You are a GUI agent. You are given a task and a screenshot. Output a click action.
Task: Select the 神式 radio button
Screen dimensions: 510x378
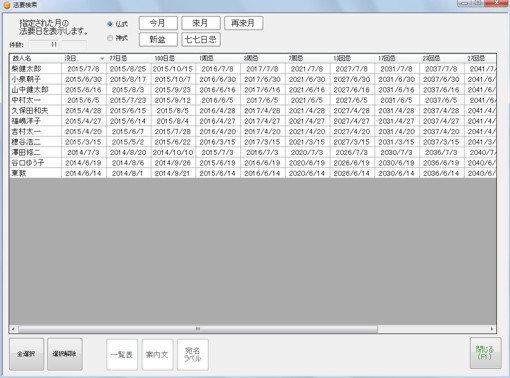pos(110,38)
